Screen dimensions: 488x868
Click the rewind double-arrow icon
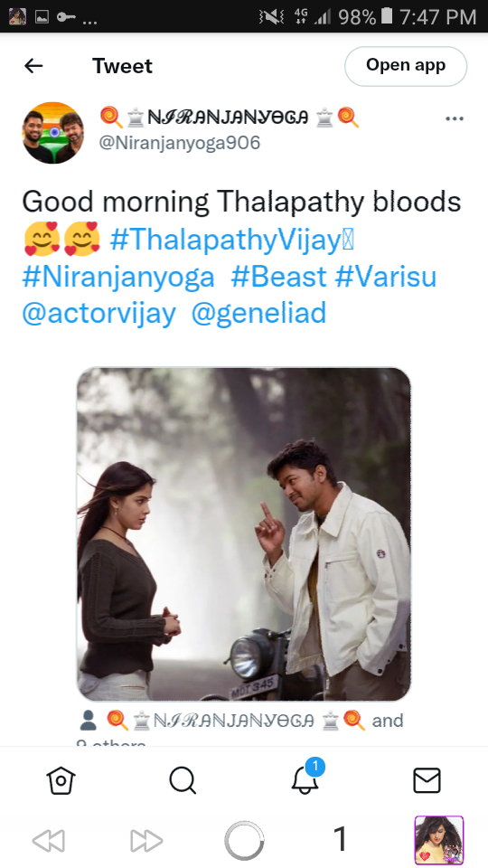coord(49,841)
